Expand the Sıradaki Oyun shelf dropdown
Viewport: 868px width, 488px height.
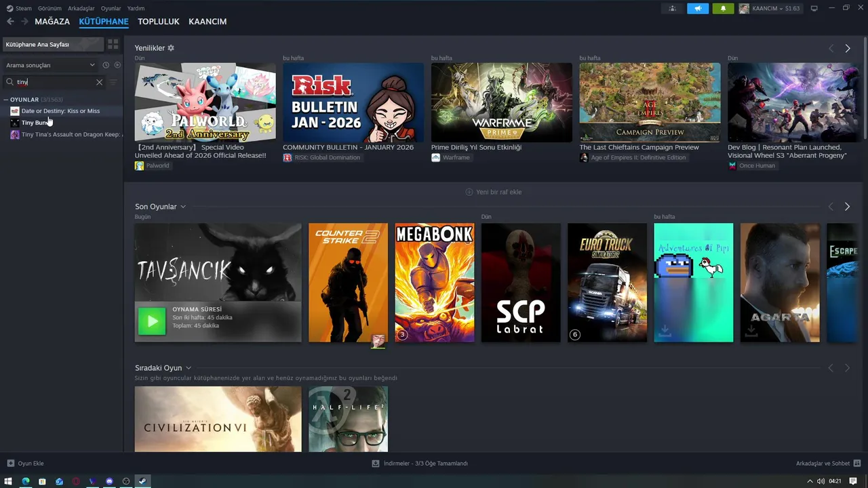click(x=189, y=368)
